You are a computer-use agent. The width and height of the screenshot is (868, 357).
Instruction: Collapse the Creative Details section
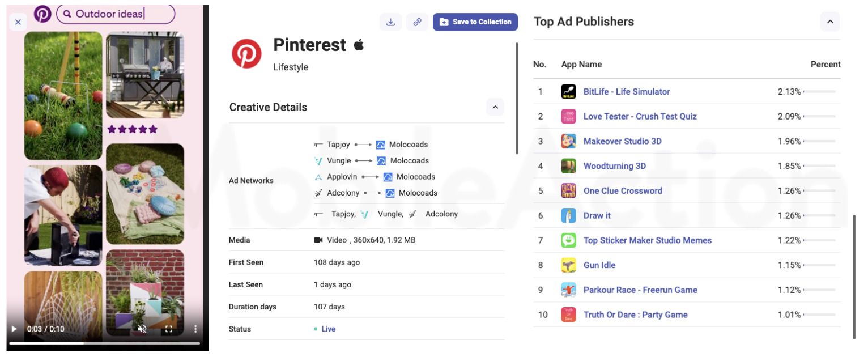[495, 107]
